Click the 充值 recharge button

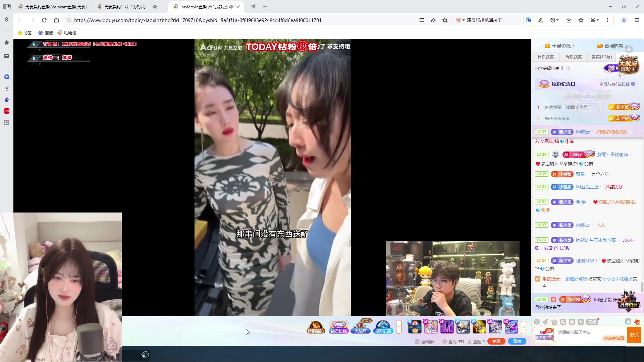[496, 342]
